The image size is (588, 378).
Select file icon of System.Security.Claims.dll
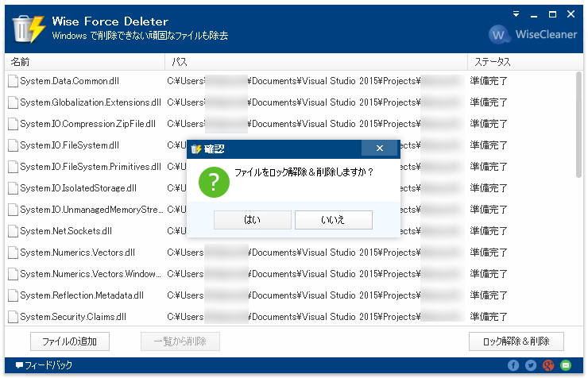click(14, 317)
